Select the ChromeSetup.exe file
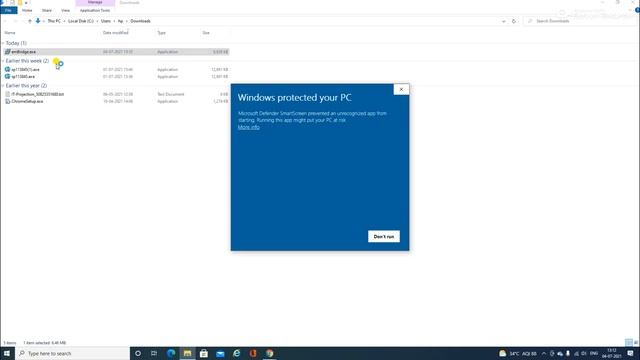This screenshot has width=640, height=360. pos(116,101)
